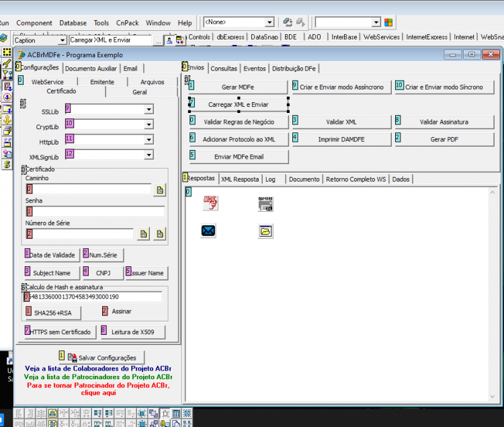Click the window with colored diamonds icon
The width and height of the screenshot is (504, 427).
[7, 142]
